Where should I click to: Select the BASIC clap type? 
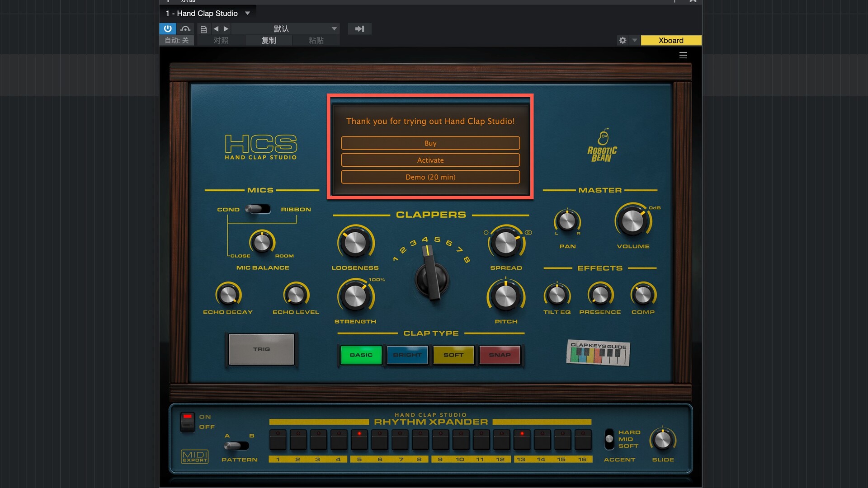[x=361, y=355]
